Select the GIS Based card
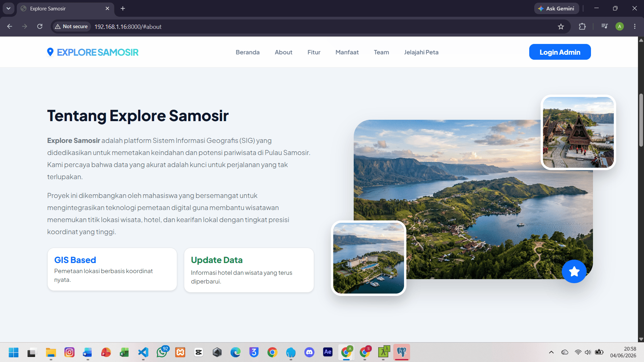644x362 pixels. [112, 269]
